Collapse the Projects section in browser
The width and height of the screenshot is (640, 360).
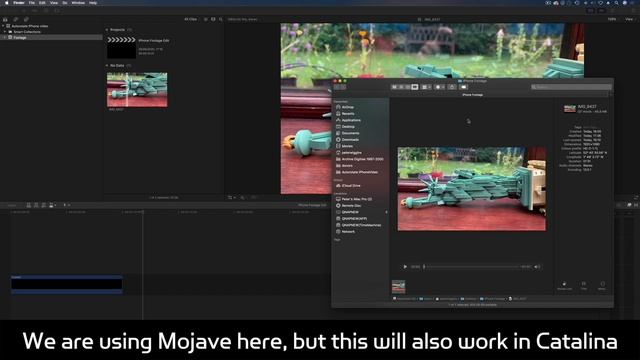(x=107, y=30)
